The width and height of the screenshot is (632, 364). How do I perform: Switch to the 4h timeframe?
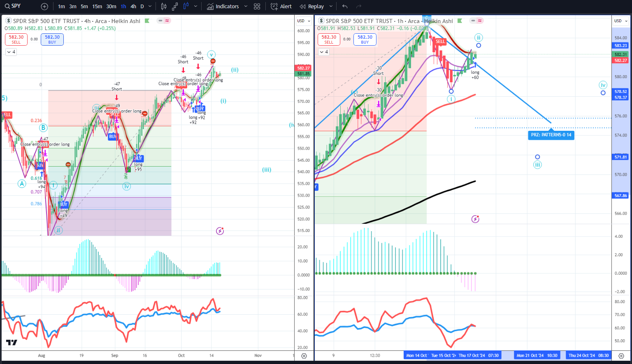pyautogui.click(x=133, y=7)
